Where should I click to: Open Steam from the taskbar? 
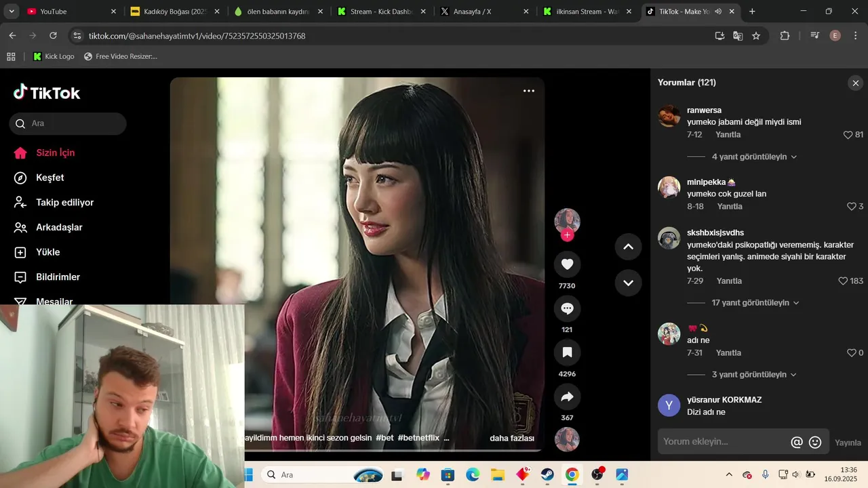[547, 474]
